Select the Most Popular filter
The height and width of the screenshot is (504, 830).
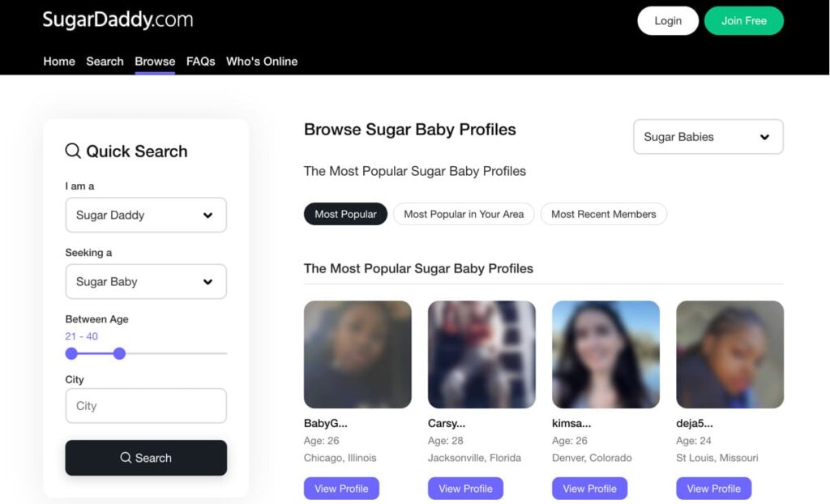345,214
